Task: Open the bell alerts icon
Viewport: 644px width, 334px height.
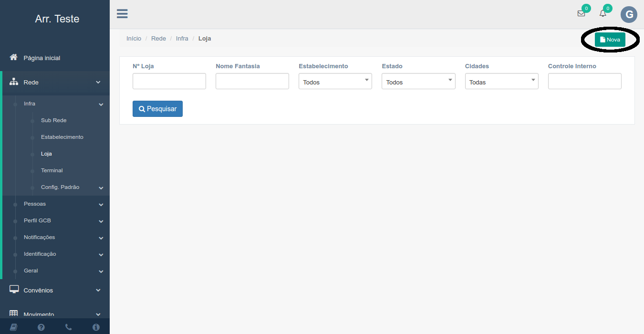Action: click(603, 13)
